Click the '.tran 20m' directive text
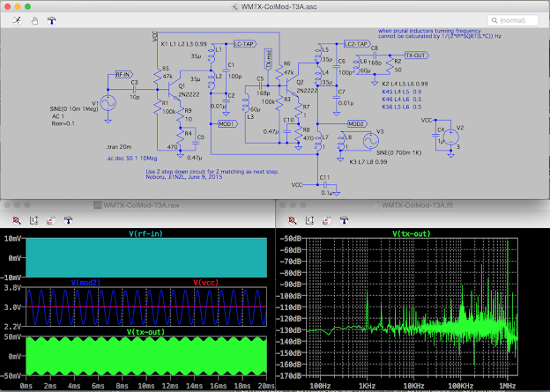The width and height of the screenshot is (550, 392). [x=119, y=147]
